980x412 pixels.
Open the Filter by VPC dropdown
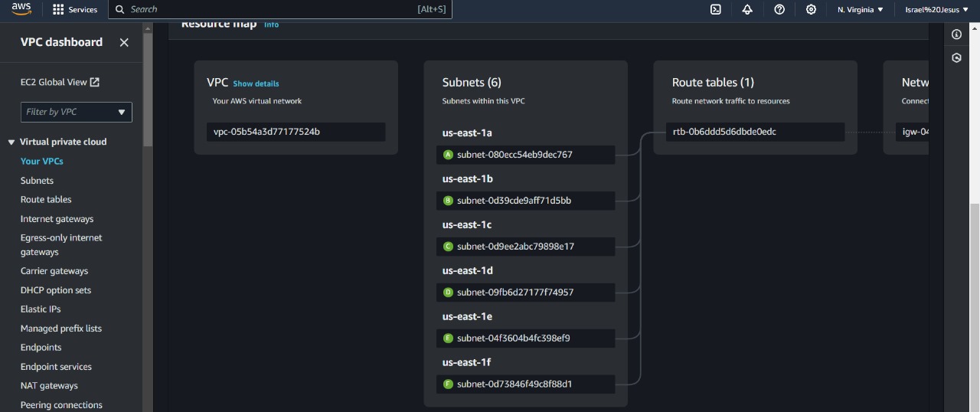77,112
